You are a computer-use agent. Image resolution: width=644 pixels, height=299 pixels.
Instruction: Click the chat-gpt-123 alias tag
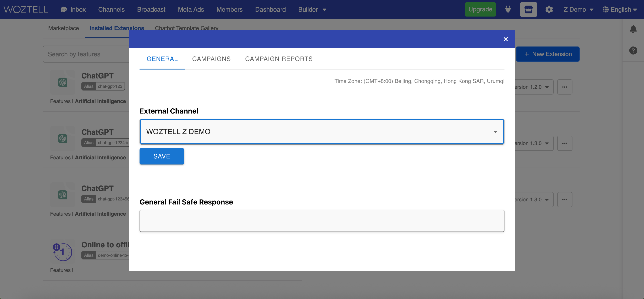coord(103,86)
